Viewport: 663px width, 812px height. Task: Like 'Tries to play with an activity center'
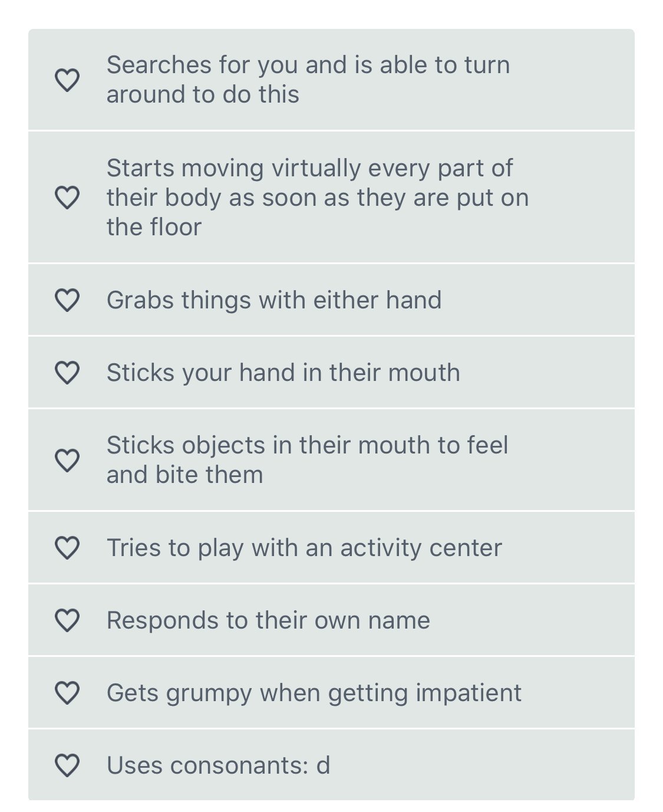coord(67,548)
